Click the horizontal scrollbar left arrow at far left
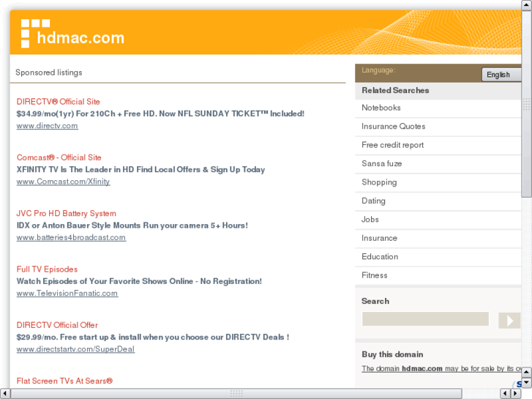 pos(4,393)
